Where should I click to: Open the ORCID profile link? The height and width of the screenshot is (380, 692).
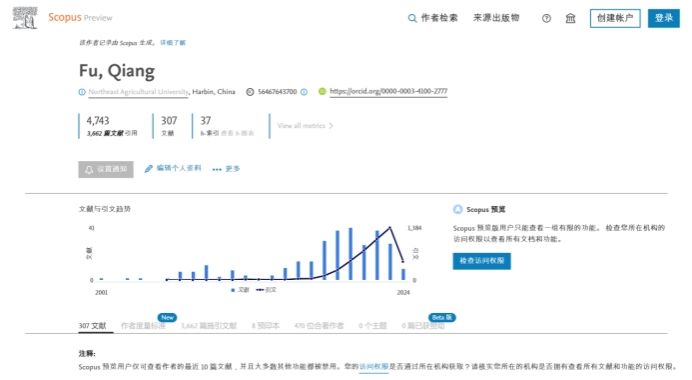[x=388, y=91]
